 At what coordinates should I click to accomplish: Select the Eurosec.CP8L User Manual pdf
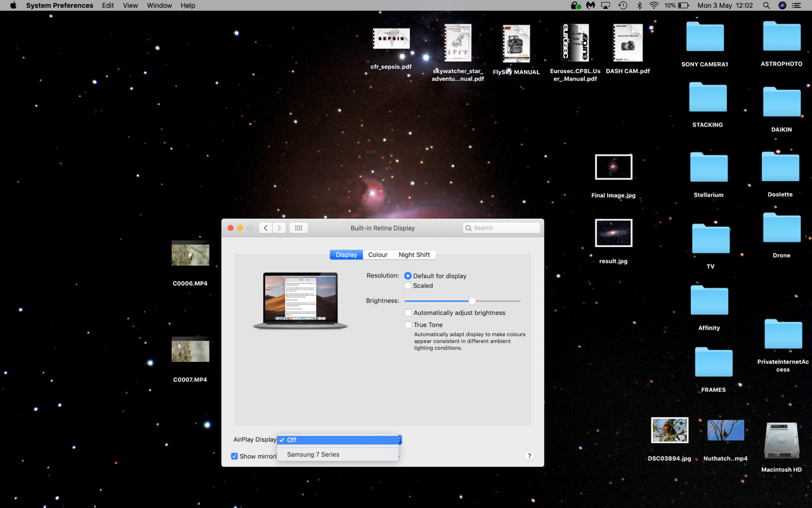pos(575,43)
